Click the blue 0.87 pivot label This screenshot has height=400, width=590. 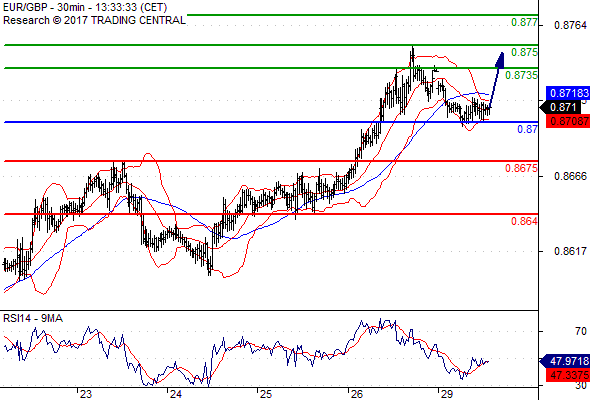(528, 129)
